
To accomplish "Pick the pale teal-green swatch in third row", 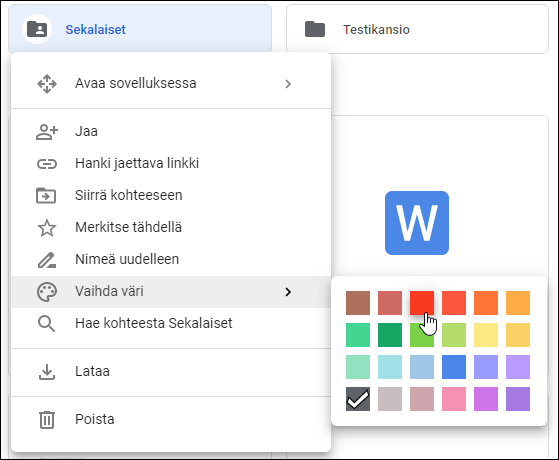I will click(x=358, y=367).
